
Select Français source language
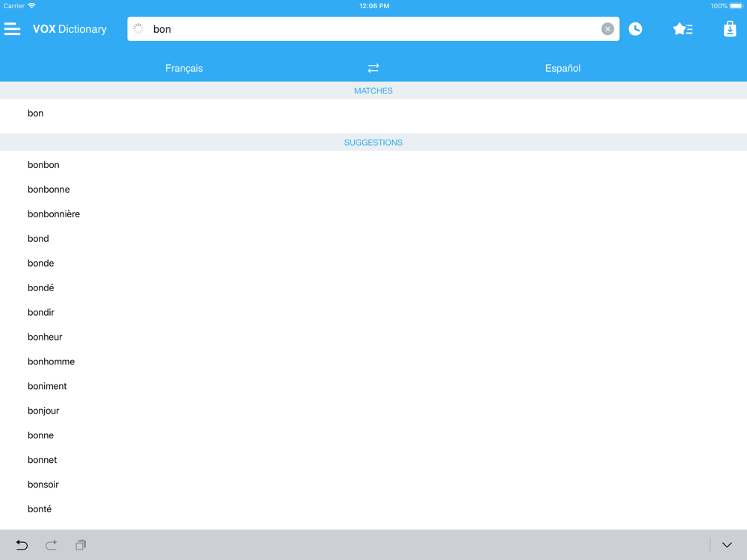[184, 68]
